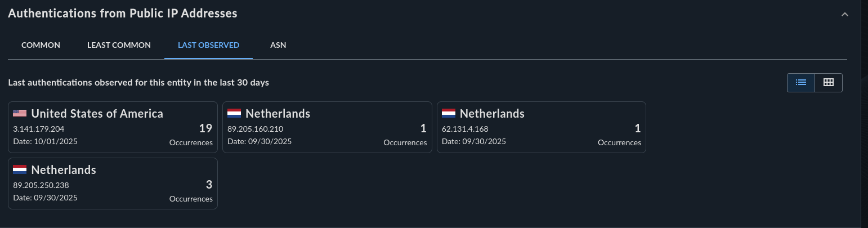This screenshot has height=228, width=868.
Task: Open the LEAST COMMON tab
Action: tap(119, 45)
